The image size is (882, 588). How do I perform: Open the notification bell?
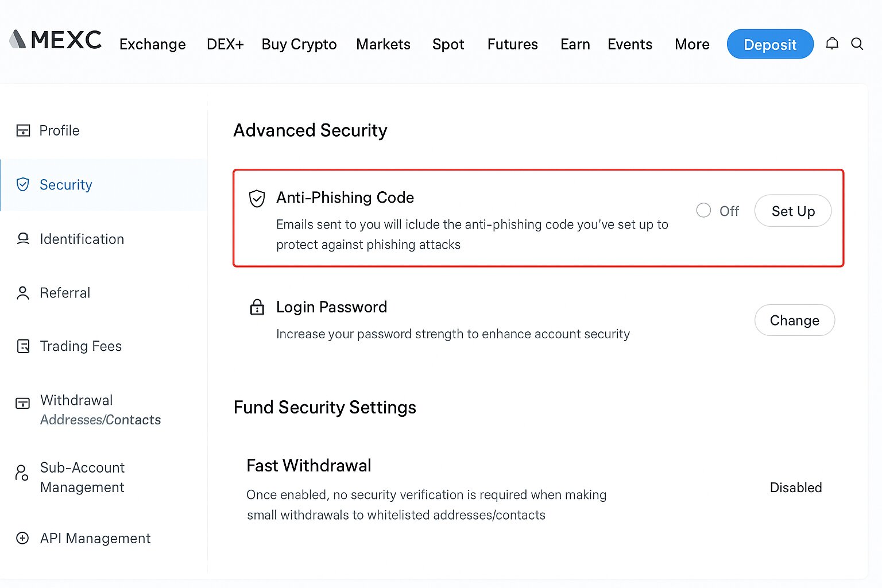[x=832, y=44]
